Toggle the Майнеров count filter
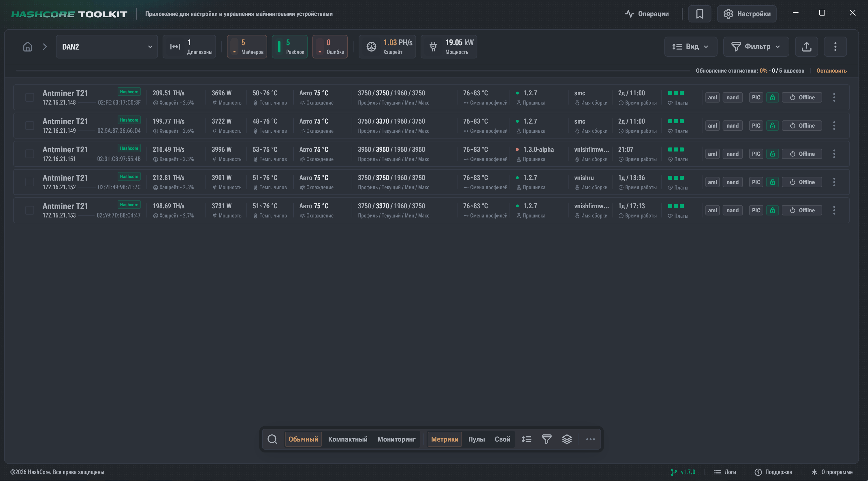 click(x=247, y=47)
